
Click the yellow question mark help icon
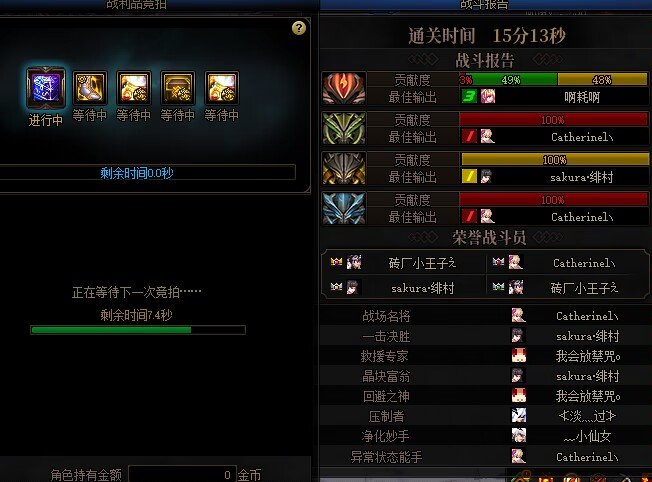click(299, 28)
